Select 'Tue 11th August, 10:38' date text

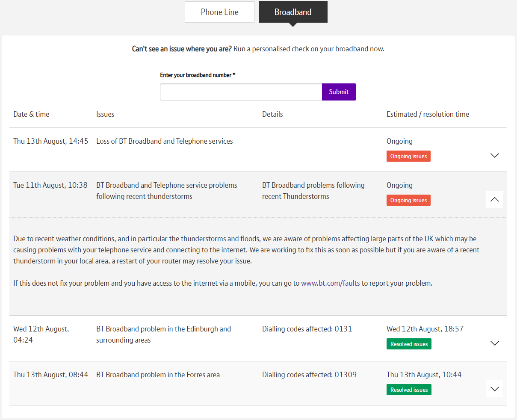(50, 185)
